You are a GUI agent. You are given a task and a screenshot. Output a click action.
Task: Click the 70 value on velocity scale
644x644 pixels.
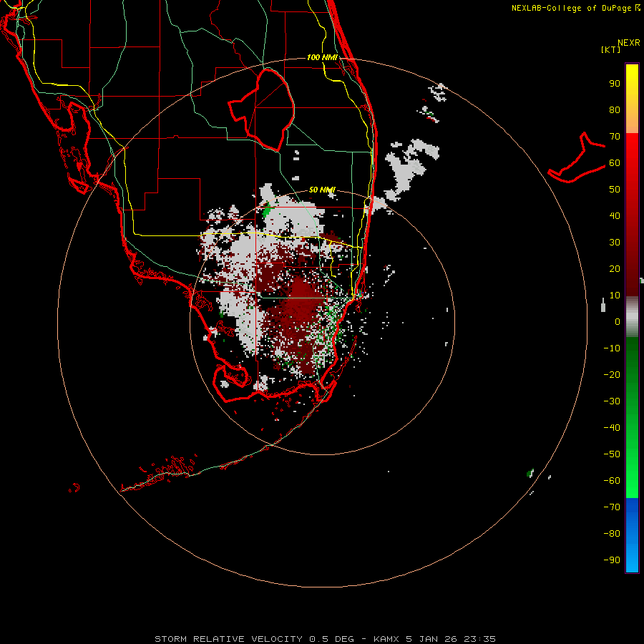pyautogui.click(x=615, y=137)
